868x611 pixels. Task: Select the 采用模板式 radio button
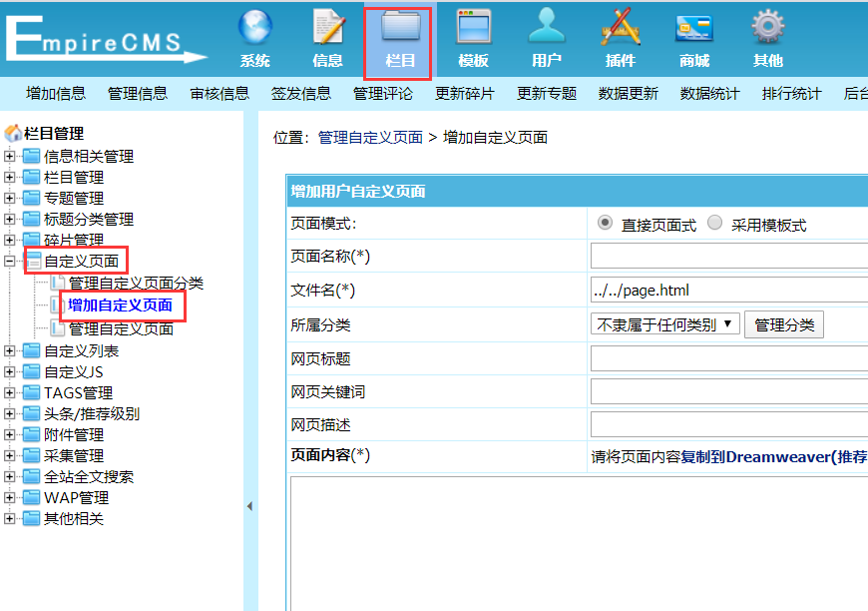point(714,223)
